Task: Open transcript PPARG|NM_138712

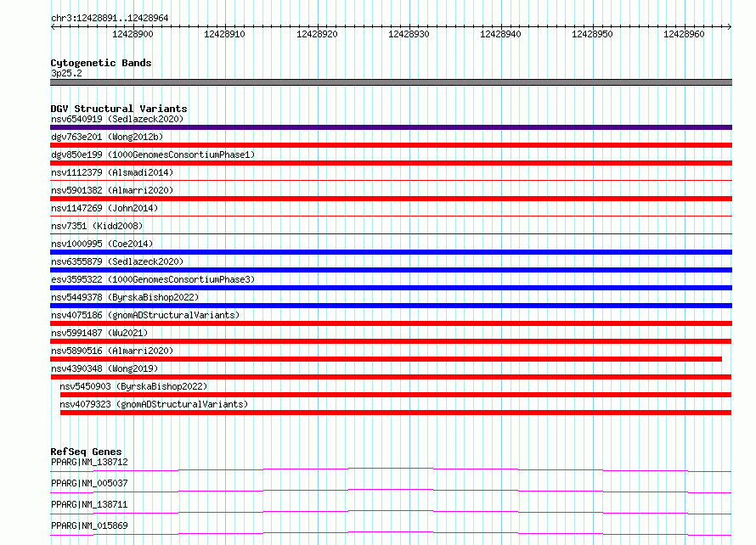Action: point(89,462)
